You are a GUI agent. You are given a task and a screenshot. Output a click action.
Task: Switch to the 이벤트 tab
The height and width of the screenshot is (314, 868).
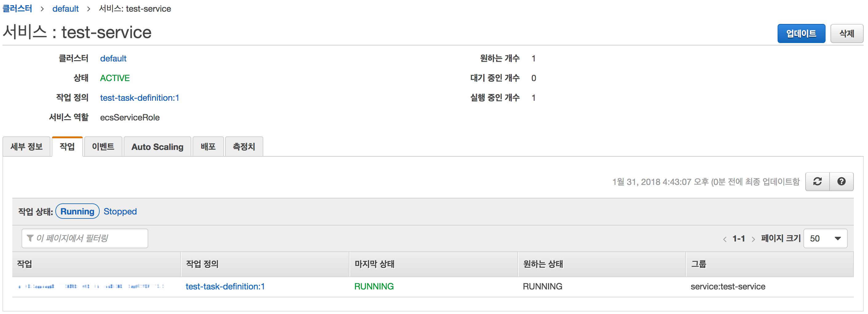(103, 147)
